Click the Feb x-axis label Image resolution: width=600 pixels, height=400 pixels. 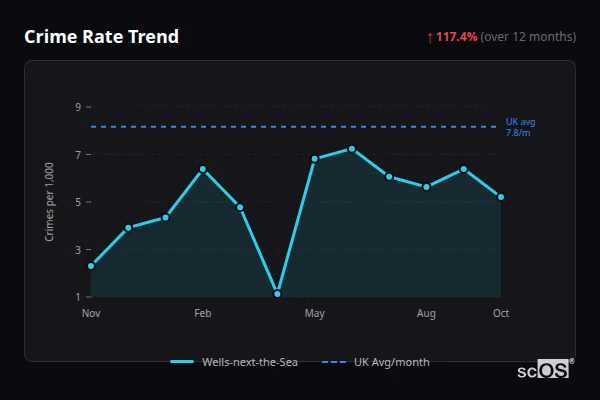tap(202, 313)
